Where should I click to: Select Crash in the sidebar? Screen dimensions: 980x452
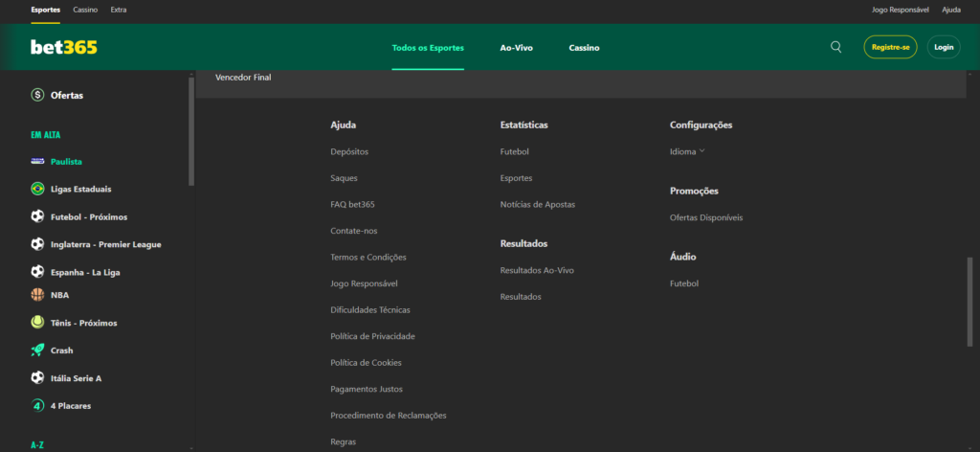tap(61, 350)
